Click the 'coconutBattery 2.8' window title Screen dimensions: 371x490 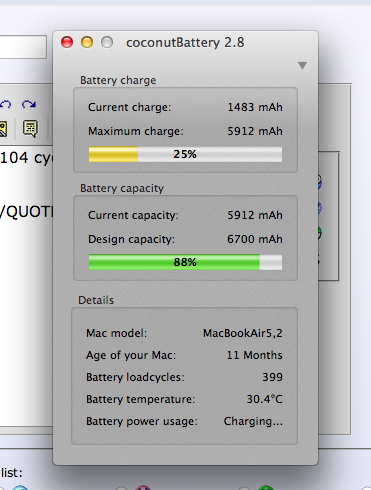[x=185, y=43]
